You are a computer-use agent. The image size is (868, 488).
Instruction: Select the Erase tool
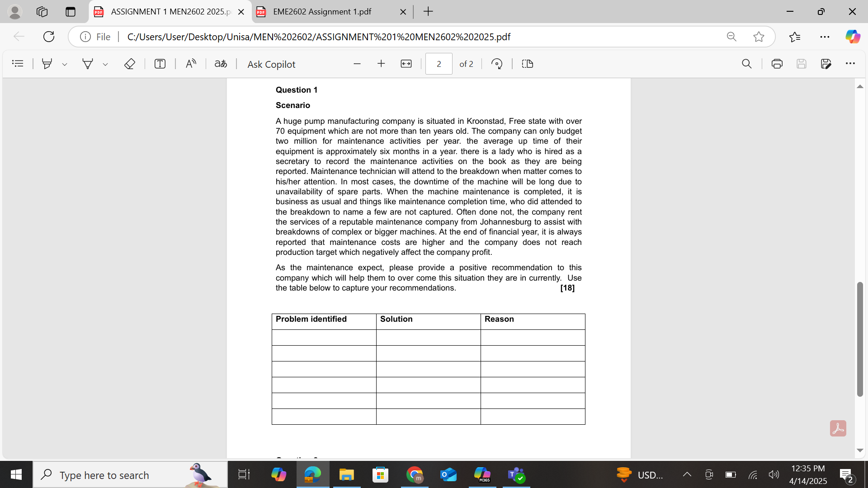[129, 64]
